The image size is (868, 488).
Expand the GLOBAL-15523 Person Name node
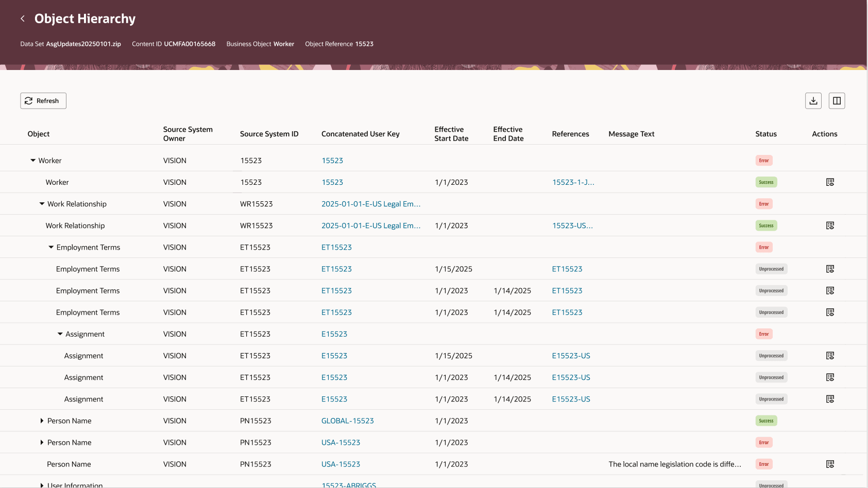click(x=42, y=421)
